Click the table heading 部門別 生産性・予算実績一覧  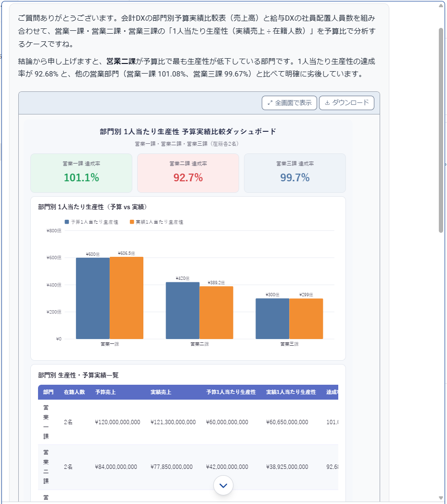pos(78,375)
